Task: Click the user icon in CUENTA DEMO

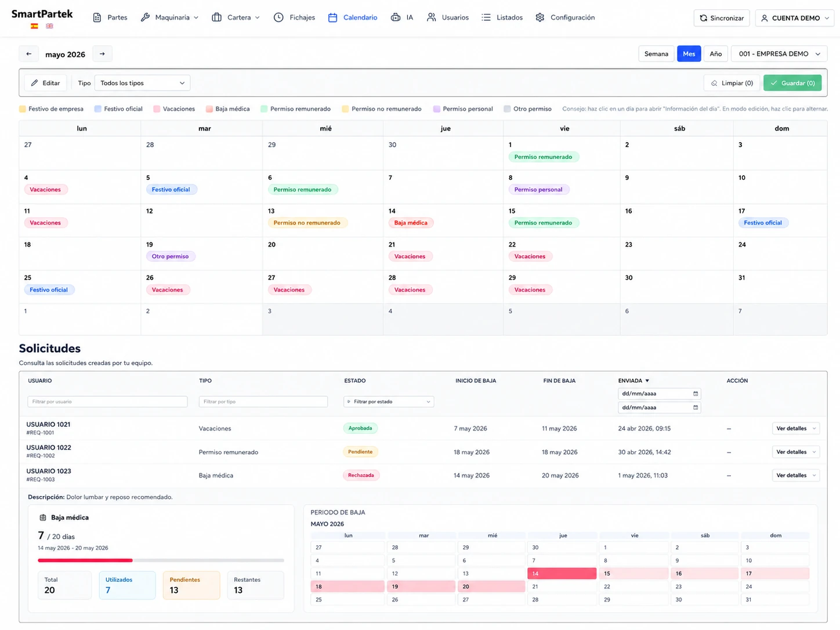Action: (765, 18)
